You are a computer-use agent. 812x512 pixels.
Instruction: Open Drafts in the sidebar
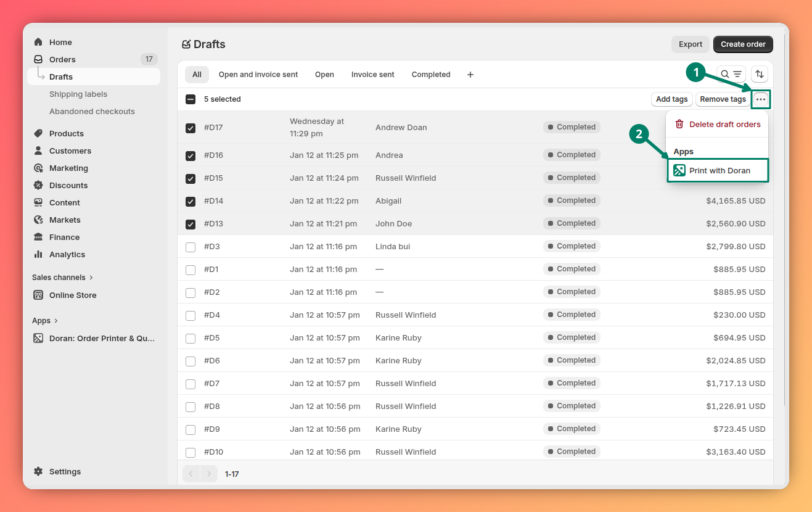[94, 76]
